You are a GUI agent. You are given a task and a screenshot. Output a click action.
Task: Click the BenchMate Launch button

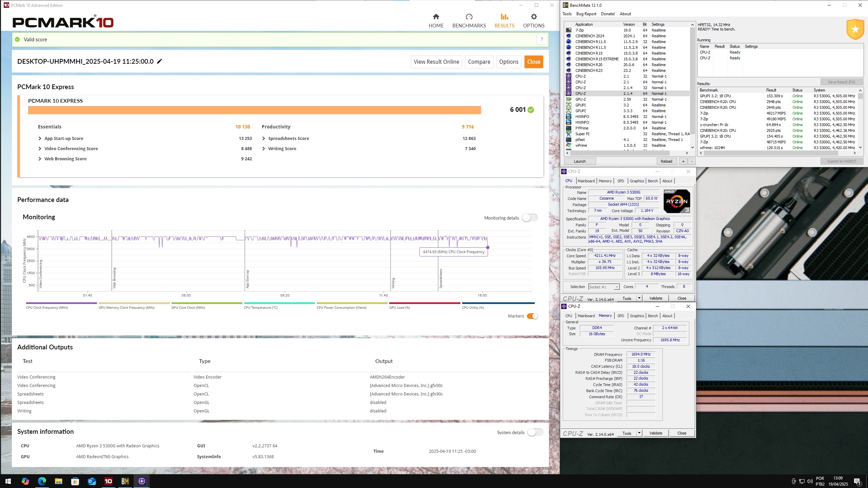click(579, 161)
